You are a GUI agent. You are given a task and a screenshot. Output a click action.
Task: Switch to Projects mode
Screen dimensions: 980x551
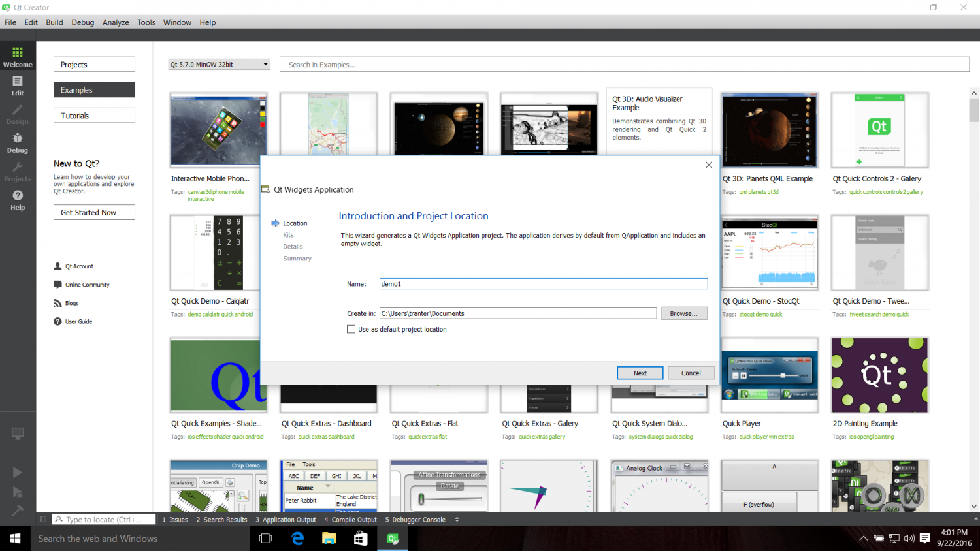tap(18, 170)
